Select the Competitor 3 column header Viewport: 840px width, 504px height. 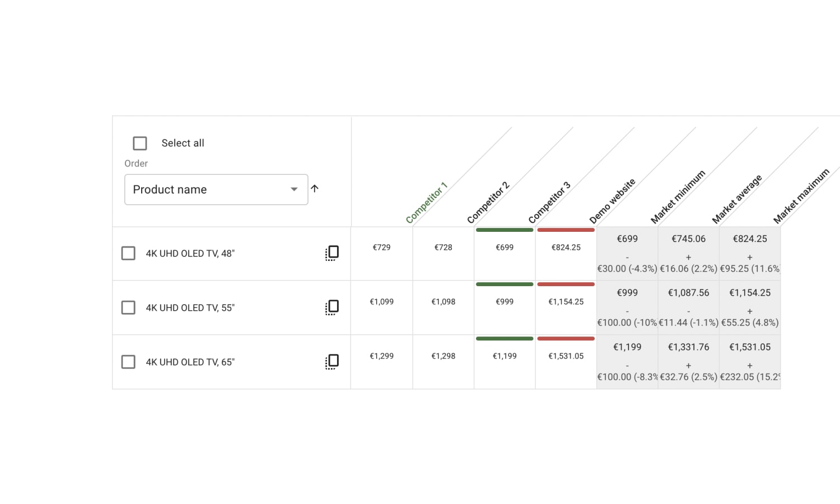click(549, 202)
